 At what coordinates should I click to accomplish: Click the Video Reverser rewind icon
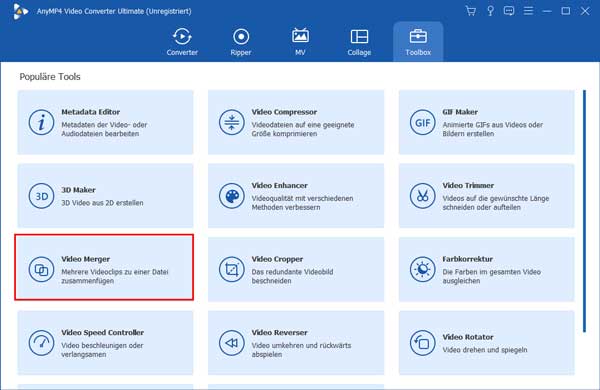click(232, 343)
